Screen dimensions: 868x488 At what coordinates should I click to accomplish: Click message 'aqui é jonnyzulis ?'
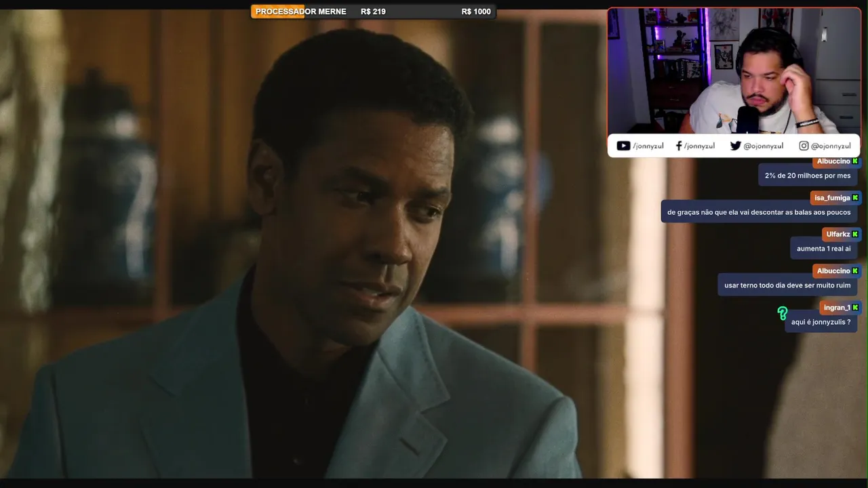click(x=821, y=322)
